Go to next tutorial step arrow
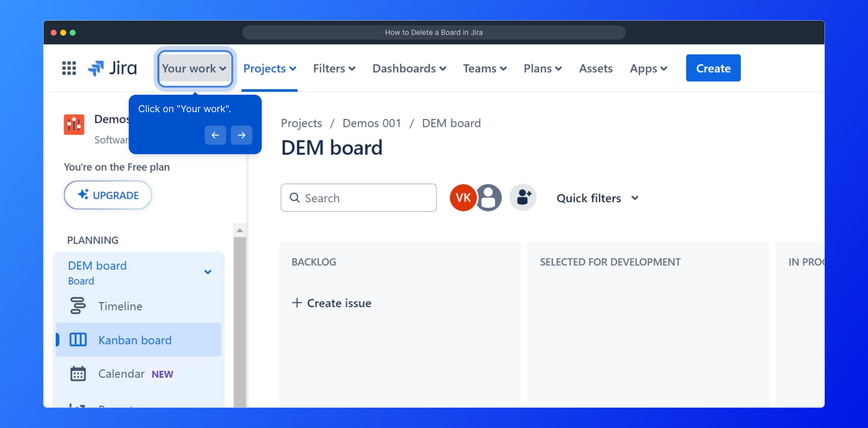The height and width of the screenshot is (428, 868). pyautogui.click(x=242, y=135)
